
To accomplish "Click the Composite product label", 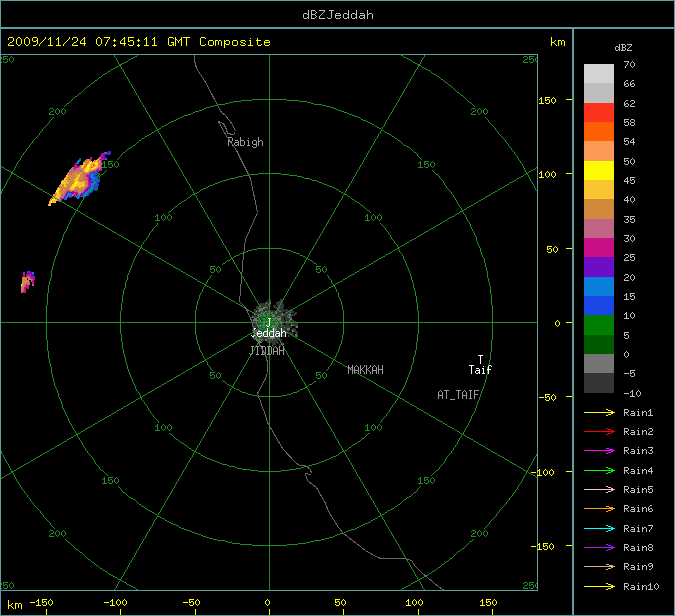I will point(235,42).
